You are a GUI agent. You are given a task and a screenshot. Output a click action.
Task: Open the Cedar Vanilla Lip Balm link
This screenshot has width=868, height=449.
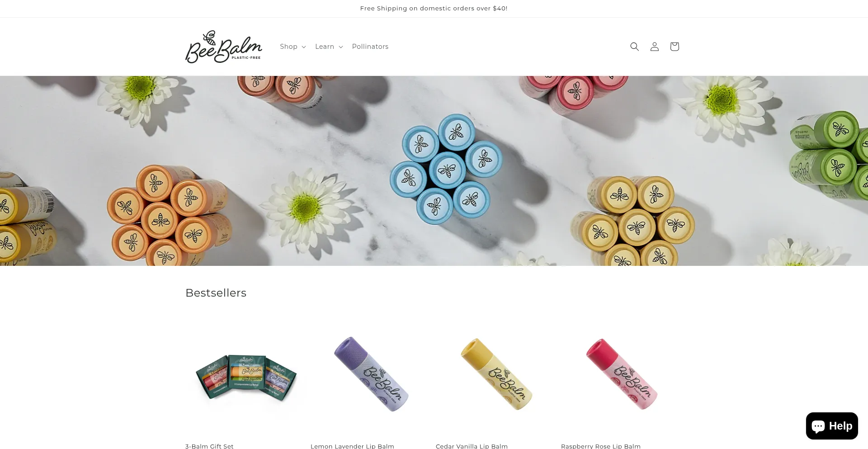(x=472, y=446)
